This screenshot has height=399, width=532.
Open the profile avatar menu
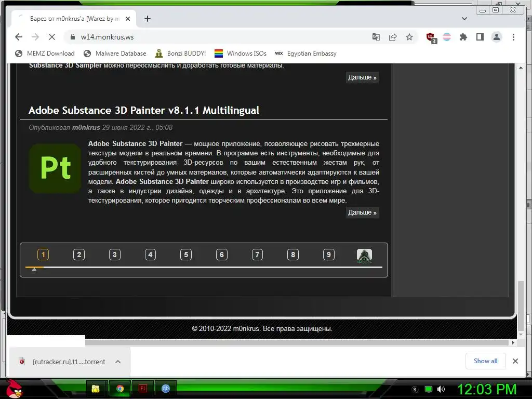click(x=496, y=37)
